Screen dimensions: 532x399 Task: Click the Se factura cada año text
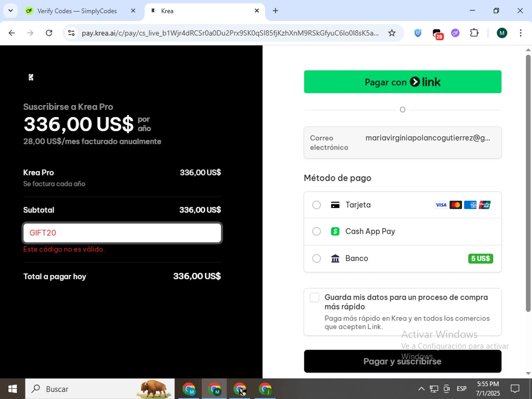(54, 184)
